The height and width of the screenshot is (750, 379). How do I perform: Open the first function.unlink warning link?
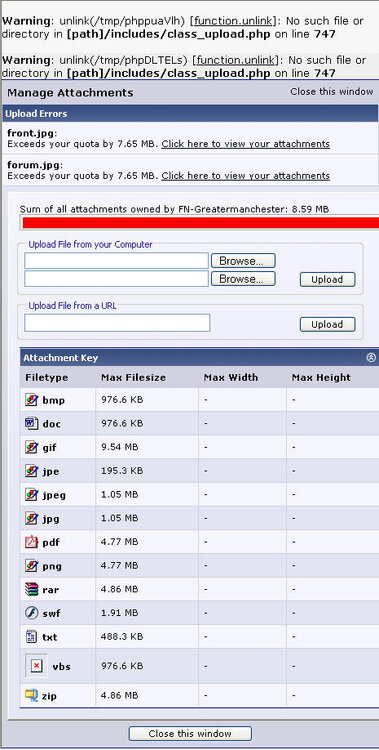point(233,21)
